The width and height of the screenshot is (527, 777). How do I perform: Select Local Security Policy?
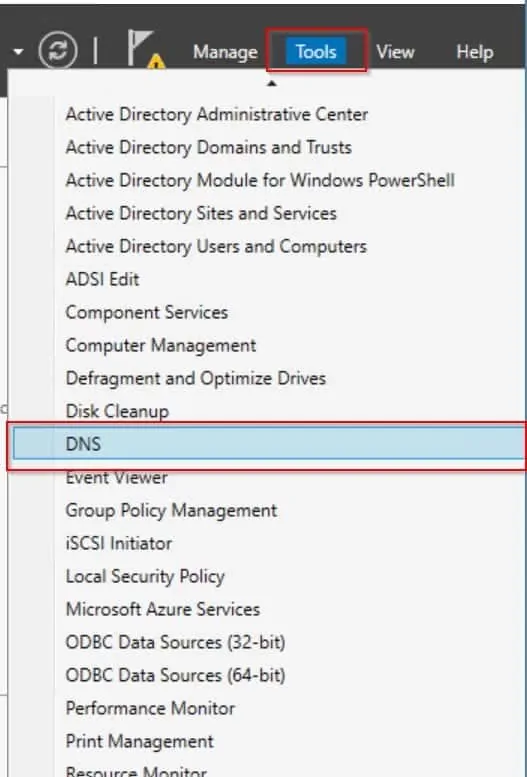pos(145,576)
